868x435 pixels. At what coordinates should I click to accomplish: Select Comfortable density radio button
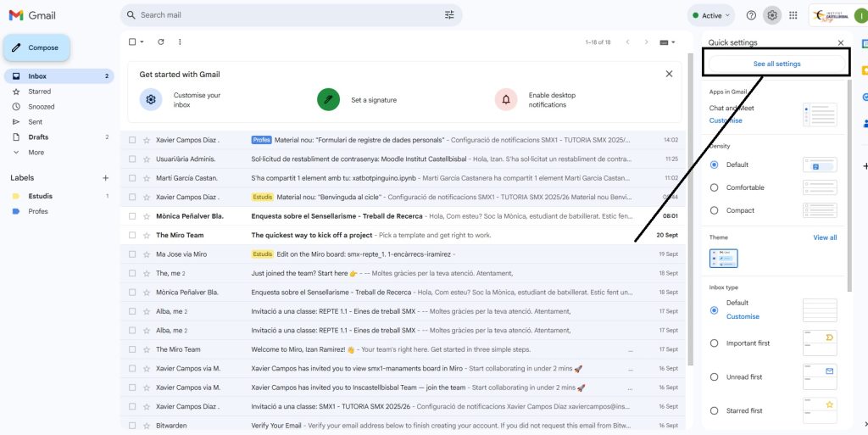coord(714,187)
